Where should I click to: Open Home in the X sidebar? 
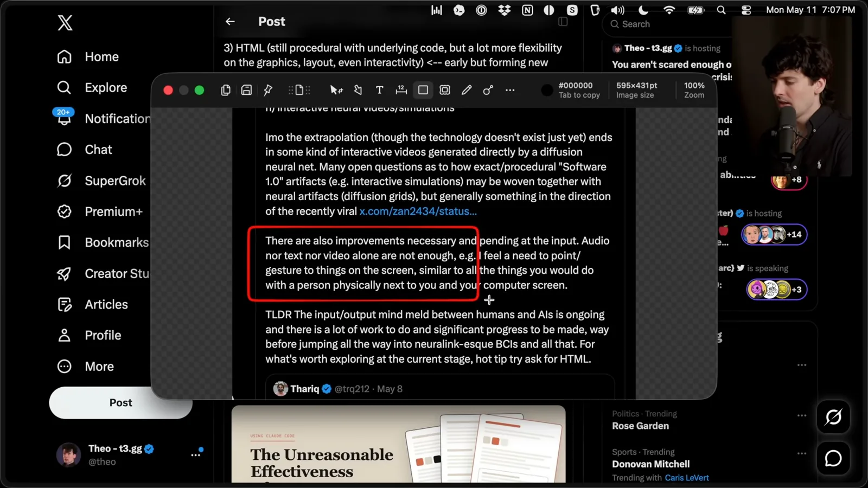tap(88, 57)
